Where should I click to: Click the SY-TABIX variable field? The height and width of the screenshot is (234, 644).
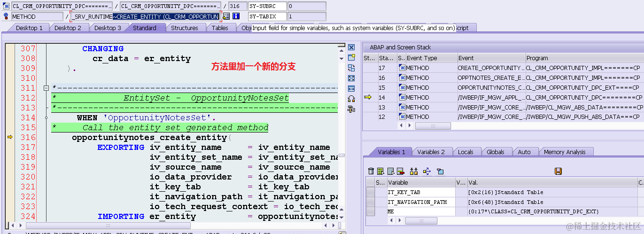pyautogui.click(x=267, y=16)
